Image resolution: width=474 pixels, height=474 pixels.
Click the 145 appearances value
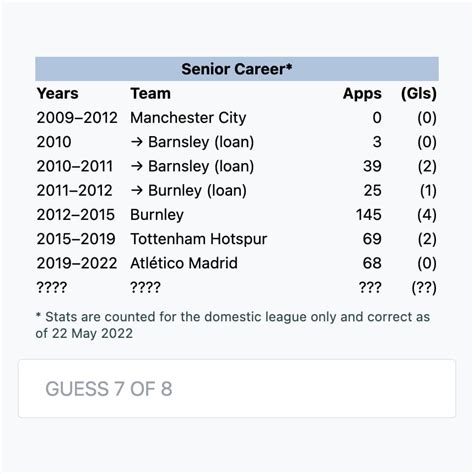369,215
